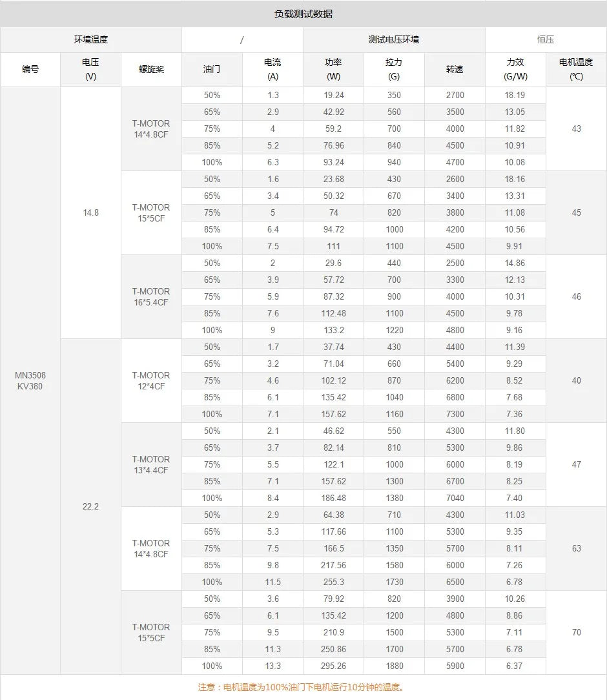Viewport: 607px width, 700px height.
Task: Select the 电流 (A) column header
Action: click(x=273, y=69)
